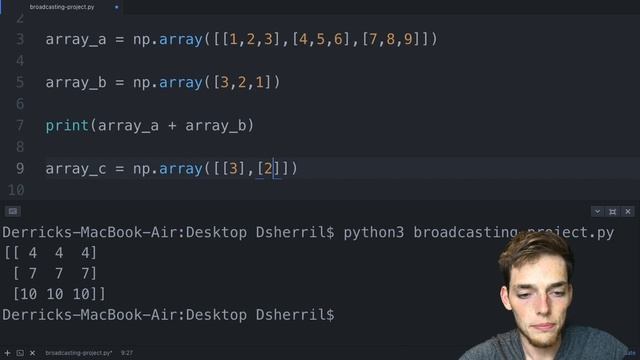Click the empty line 8 number
The height and width of the screenshot is (360, 640).
[x=20, y=147]
